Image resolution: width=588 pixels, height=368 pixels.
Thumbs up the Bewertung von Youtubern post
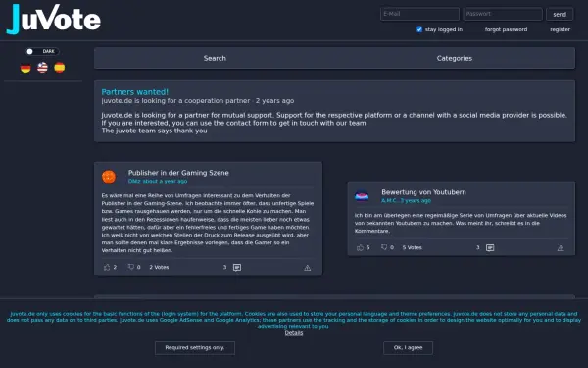(360, 248)
